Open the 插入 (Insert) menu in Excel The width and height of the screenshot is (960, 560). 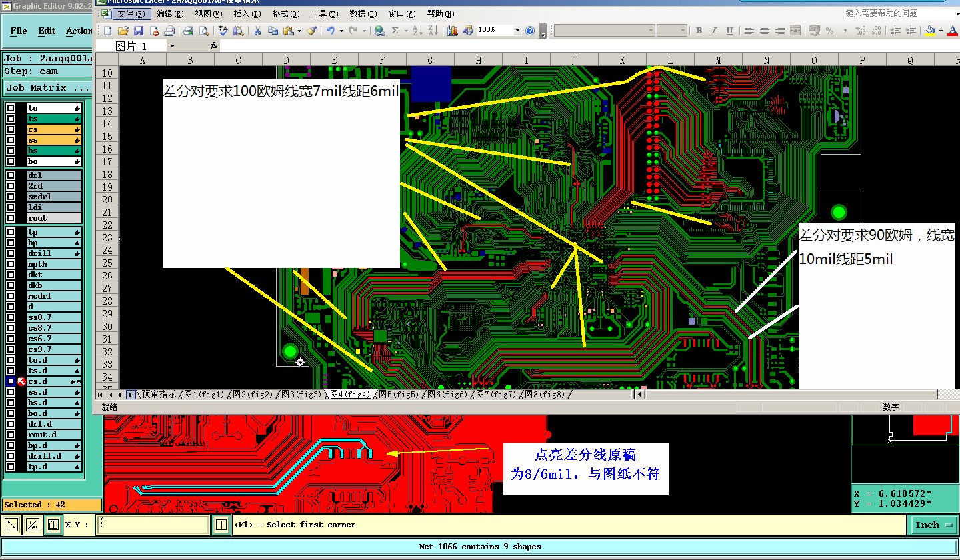click(x=247, y=13)
